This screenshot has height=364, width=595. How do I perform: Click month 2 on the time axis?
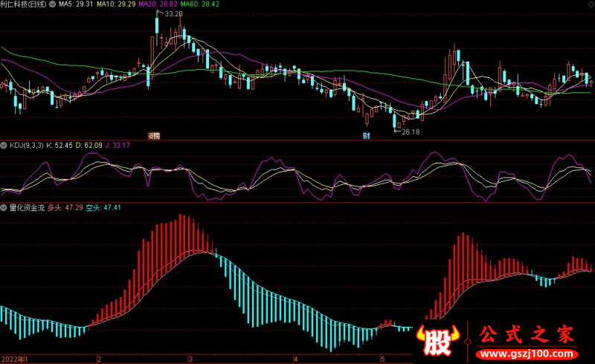tap(99, 359)
